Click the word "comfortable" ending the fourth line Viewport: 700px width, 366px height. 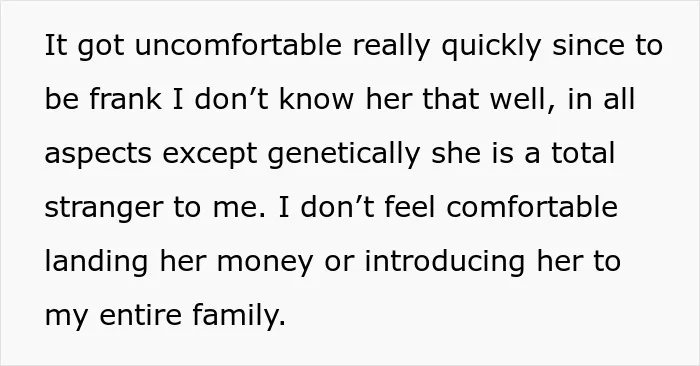pyautogui.click(x=532, y=207)
